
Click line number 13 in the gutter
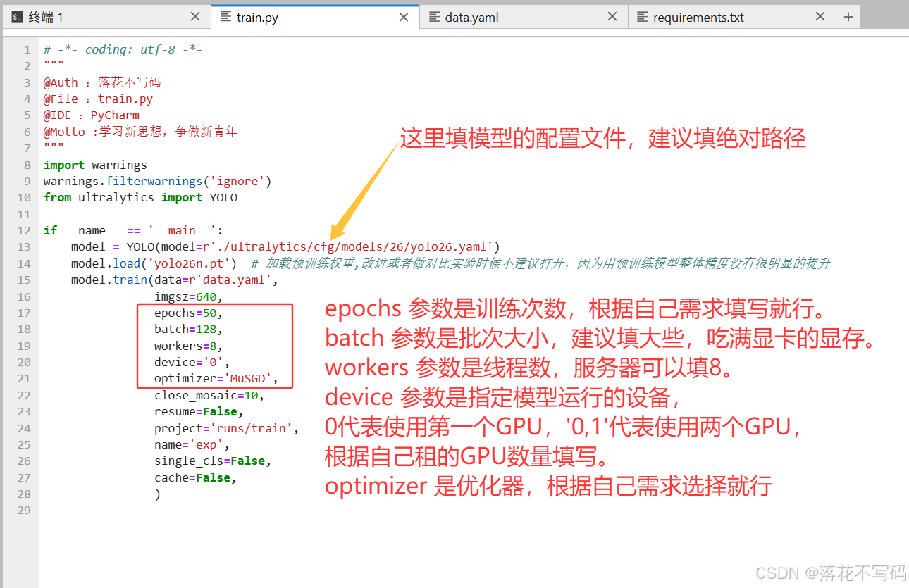24,247
